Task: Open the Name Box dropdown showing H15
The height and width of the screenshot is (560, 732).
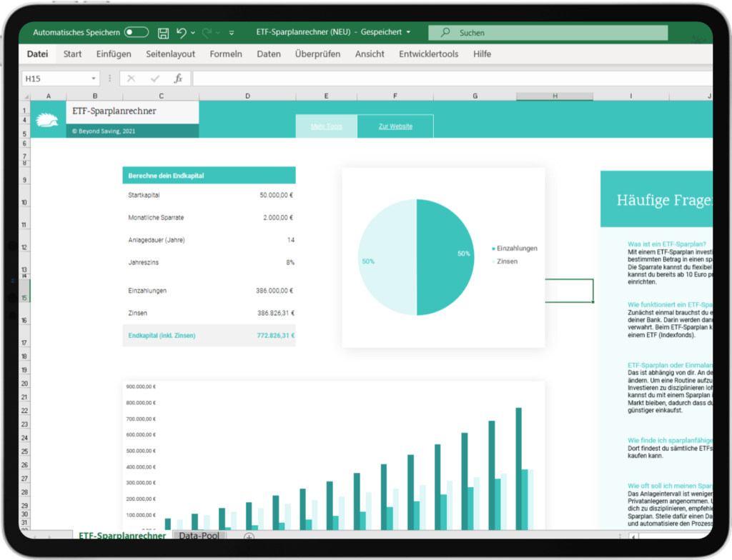Action: [x=93, y=79]
